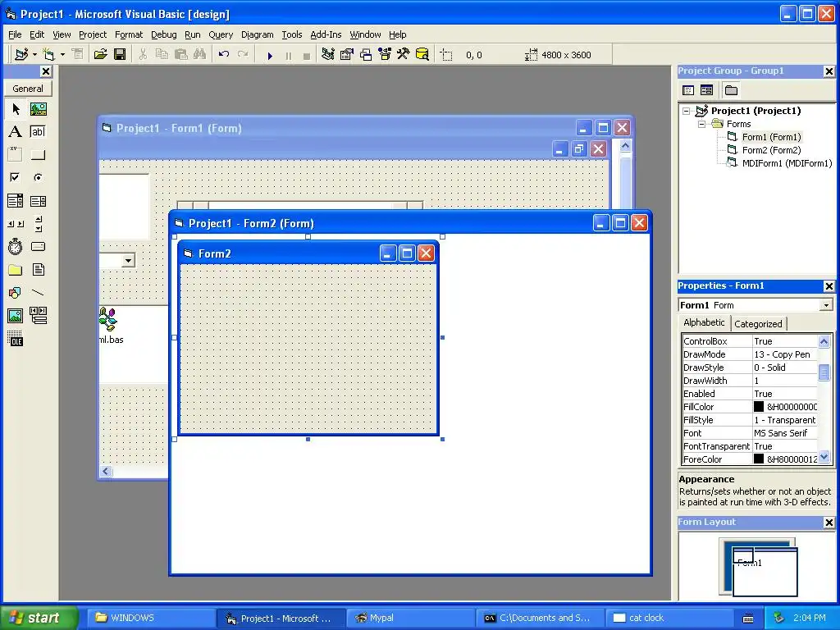Click the General toolbox tab button

pos(28,89)
